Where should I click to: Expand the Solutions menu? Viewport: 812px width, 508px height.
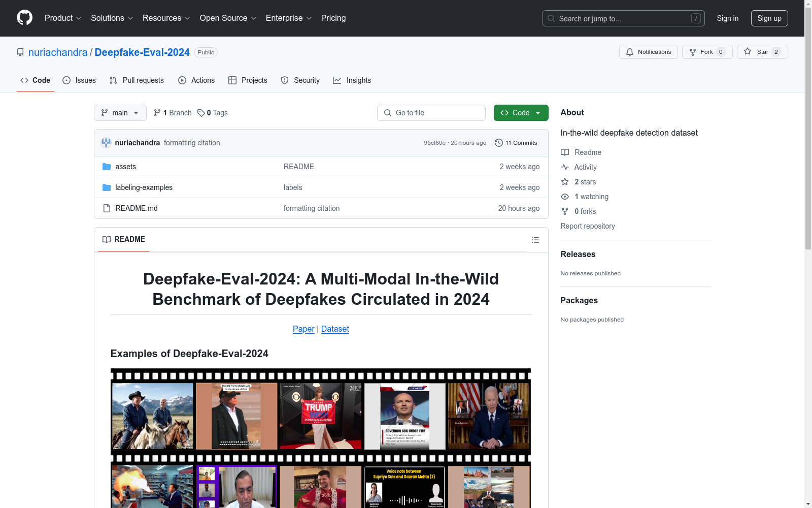[112, 18]
